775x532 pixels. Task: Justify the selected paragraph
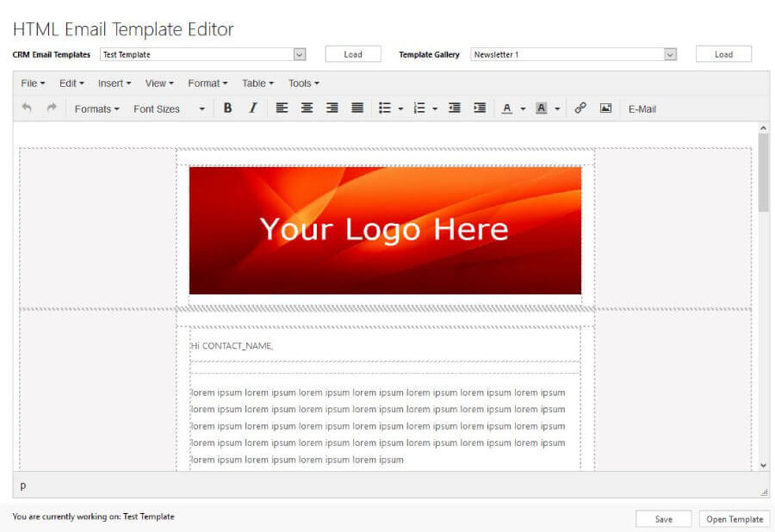point(357,108)
